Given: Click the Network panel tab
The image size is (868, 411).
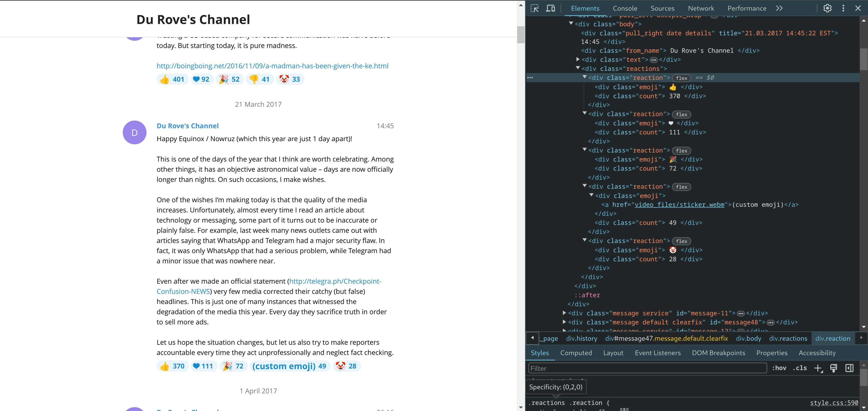Looking at the screenshot, I should pos(701,8).
